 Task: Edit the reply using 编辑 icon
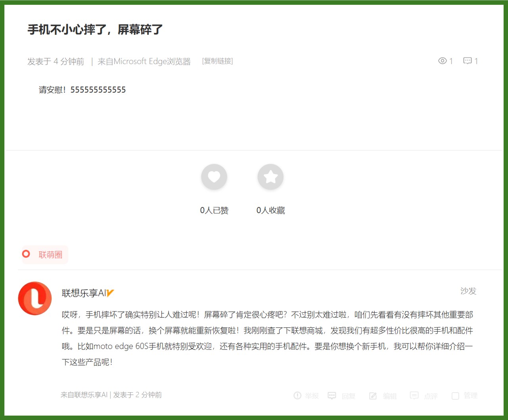pyautogui.click(x=373, y=395)
